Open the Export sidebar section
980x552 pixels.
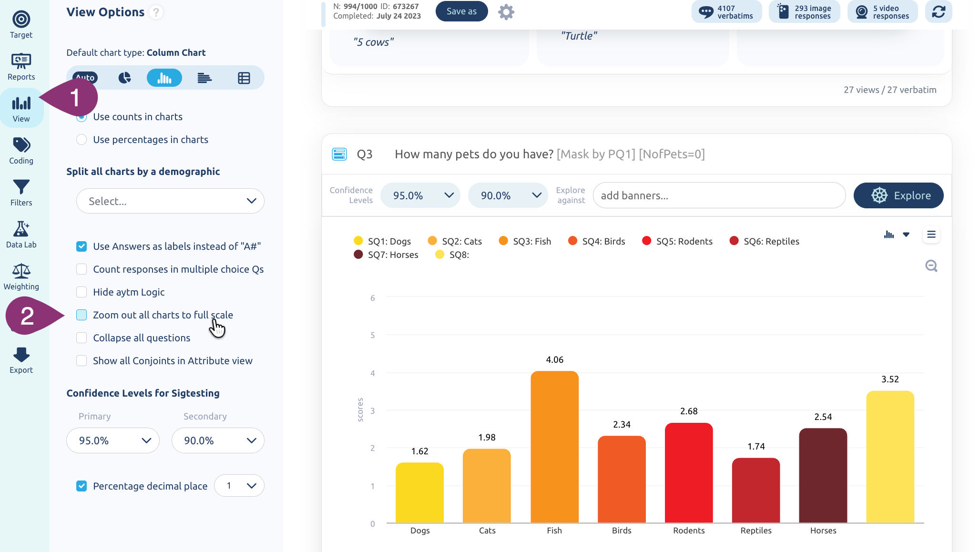[x=21, y=360]
